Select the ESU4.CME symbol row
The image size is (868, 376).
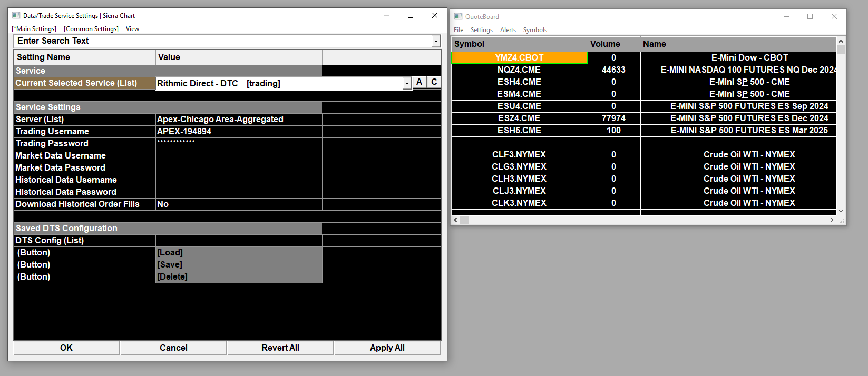point(520,106)
